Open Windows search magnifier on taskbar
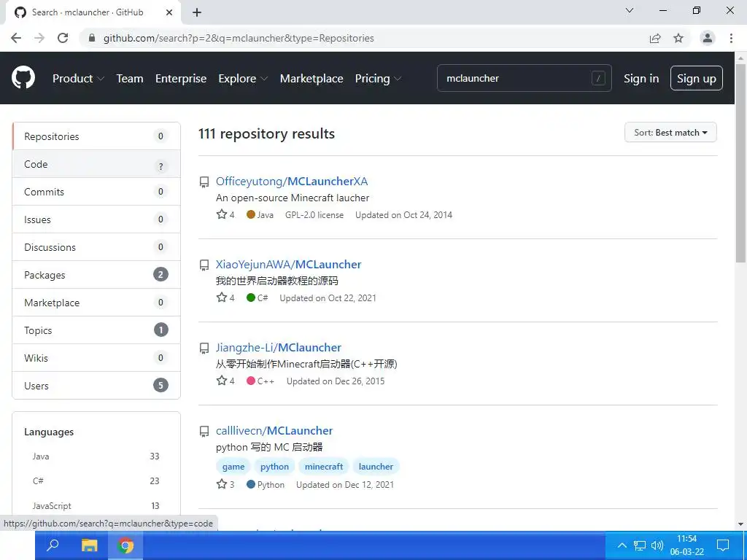 click(53, 545)
